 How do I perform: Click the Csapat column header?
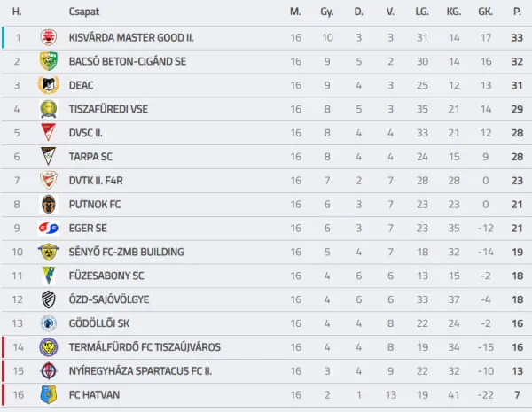83,12
